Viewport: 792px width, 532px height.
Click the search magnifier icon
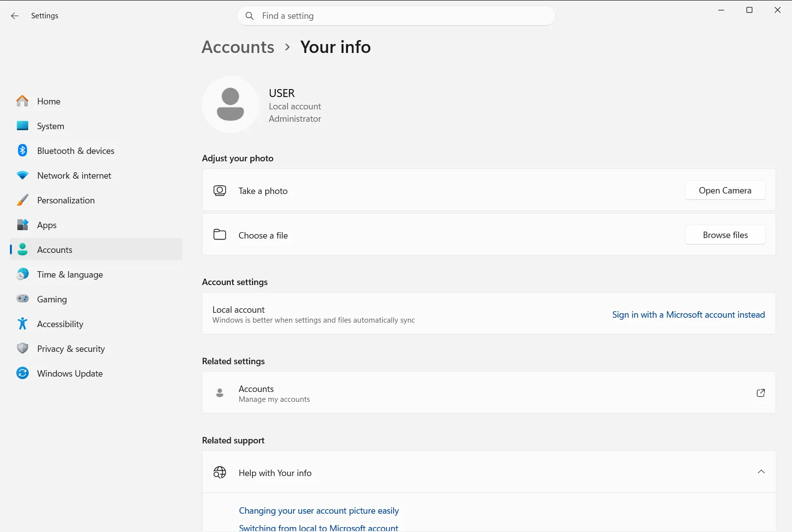pyautogui.click(x=250, y=16)
